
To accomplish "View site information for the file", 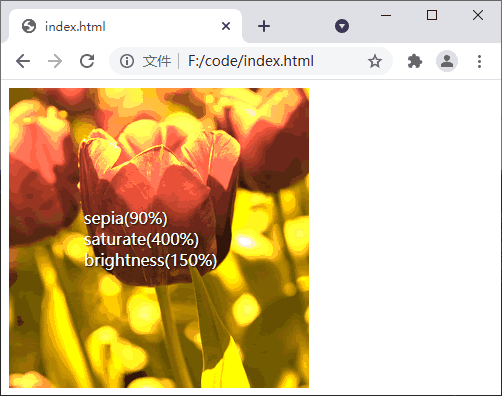I will [127, 61].
